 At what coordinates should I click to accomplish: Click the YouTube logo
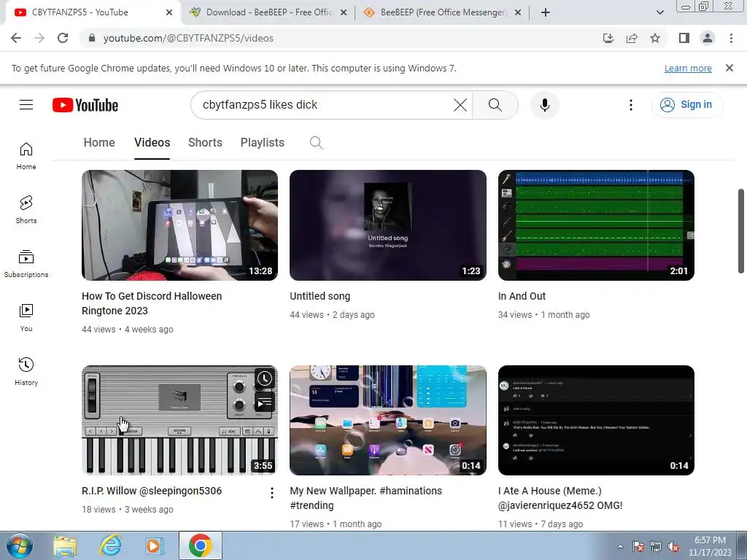85,105
